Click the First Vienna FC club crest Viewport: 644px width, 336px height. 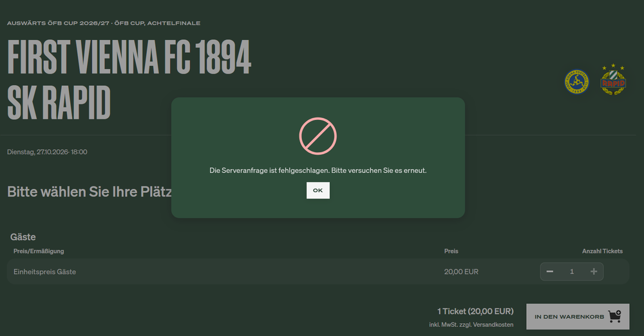click(576, 82)
